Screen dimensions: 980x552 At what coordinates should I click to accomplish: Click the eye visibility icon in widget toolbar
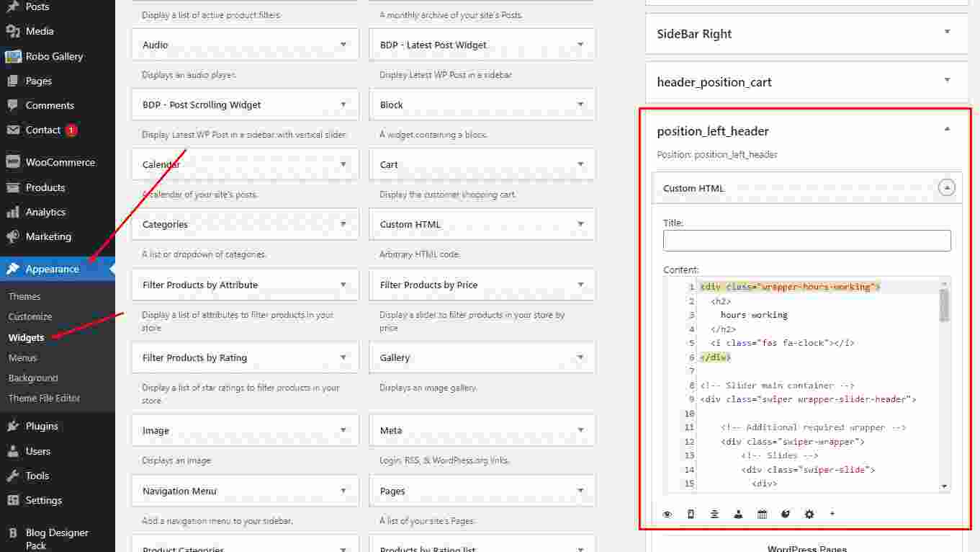[667, 515]
